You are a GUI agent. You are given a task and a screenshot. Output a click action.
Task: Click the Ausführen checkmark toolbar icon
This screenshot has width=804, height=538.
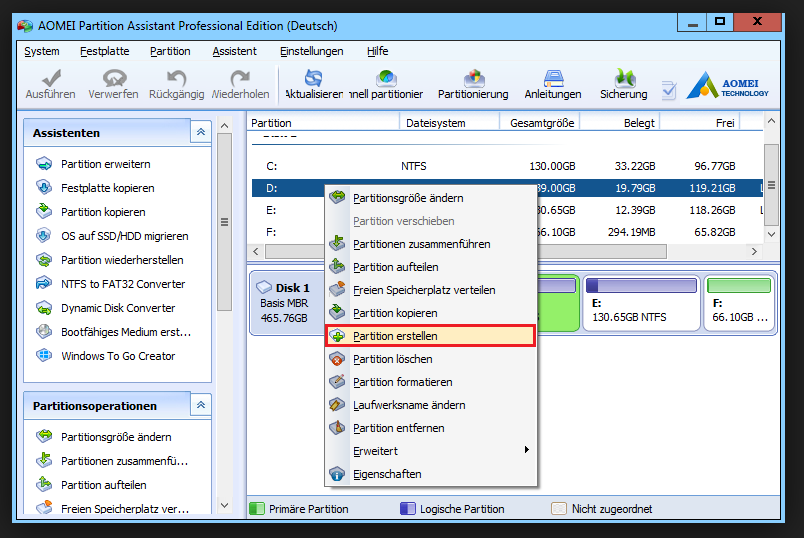coord(51,78)
